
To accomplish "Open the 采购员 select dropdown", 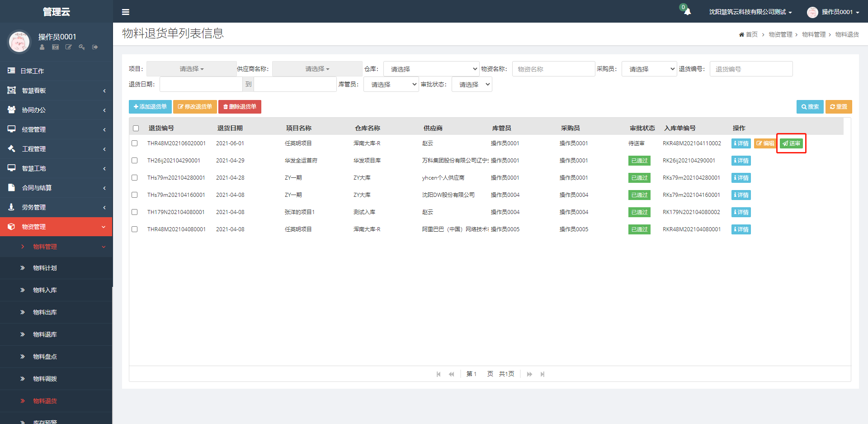I will pos(649,69).
